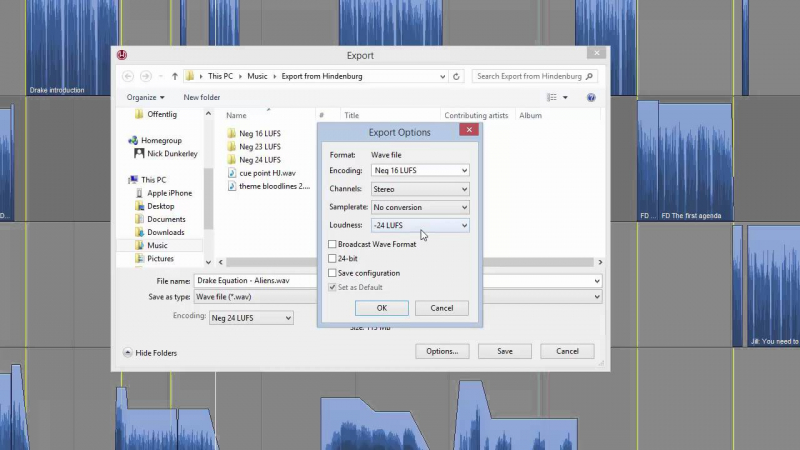
Task: Select Apple iPhone in navigation pane
Action: pyautogui.click(x=169, y=193)
